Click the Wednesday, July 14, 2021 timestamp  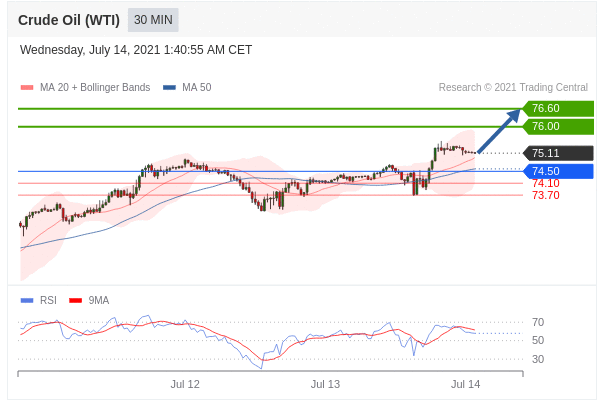coord(136,50)
